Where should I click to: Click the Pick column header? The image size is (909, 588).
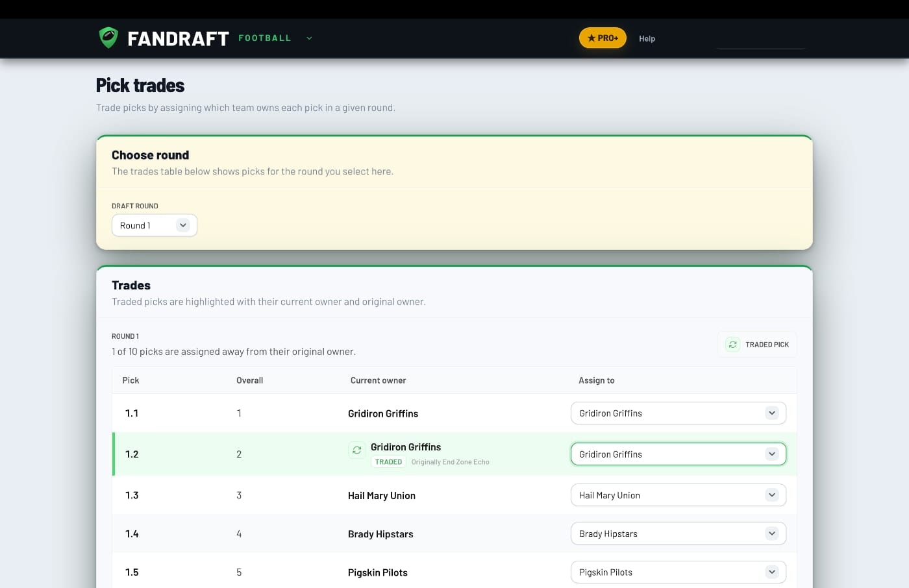tap(131, 380)
